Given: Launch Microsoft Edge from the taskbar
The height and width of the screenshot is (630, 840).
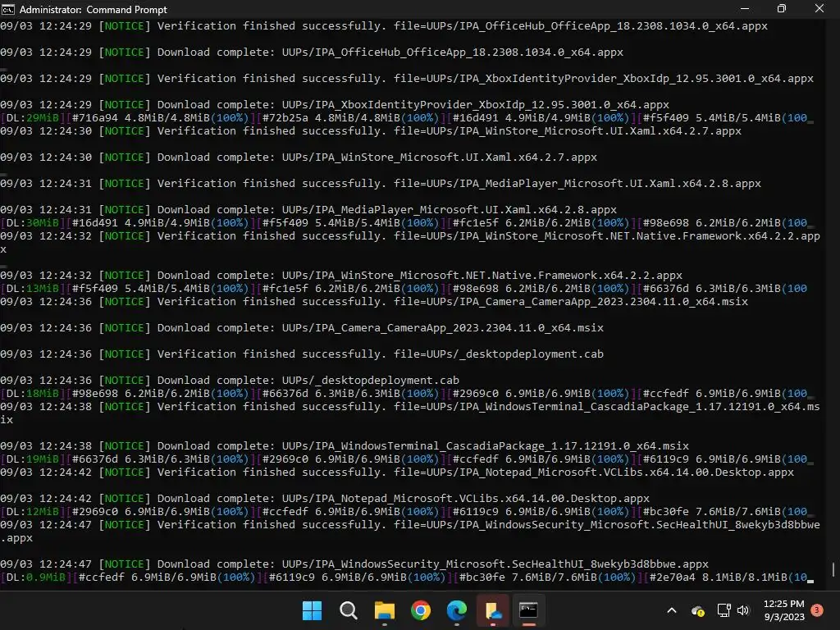Looking at the screenshot, I should (x=456, y=610).
